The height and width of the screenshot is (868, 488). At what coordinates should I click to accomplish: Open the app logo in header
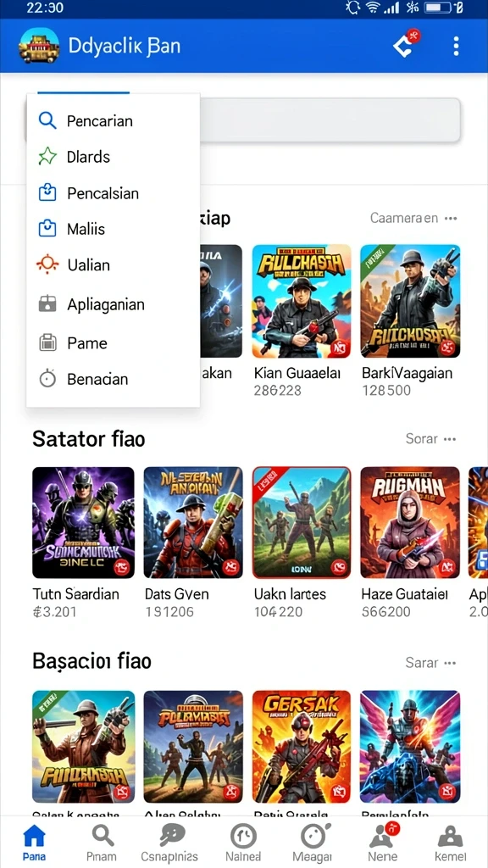[39, 46]
